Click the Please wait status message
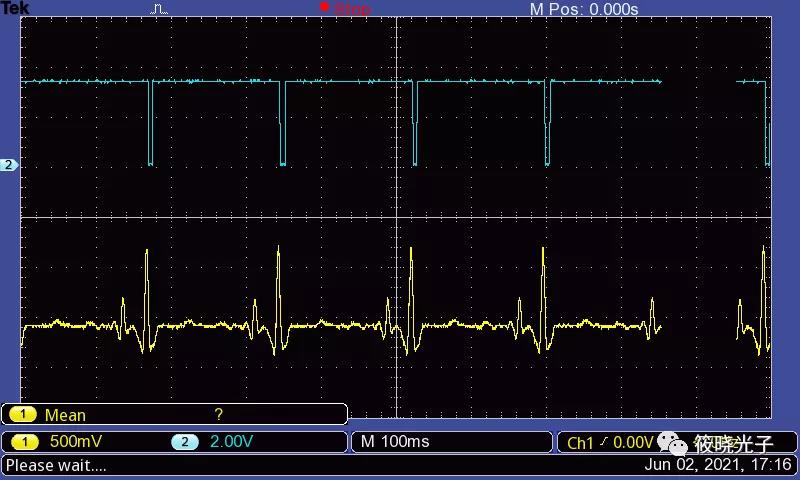800x480 pixels. tap(56, 465)
